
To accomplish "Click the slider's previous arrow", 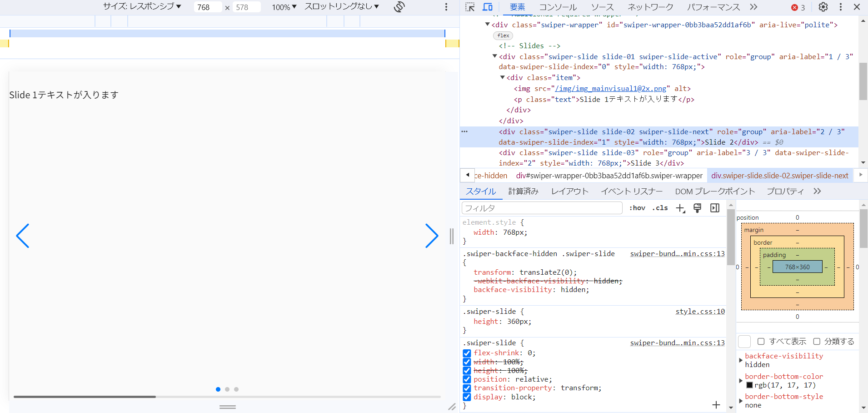I will point(23,236).
